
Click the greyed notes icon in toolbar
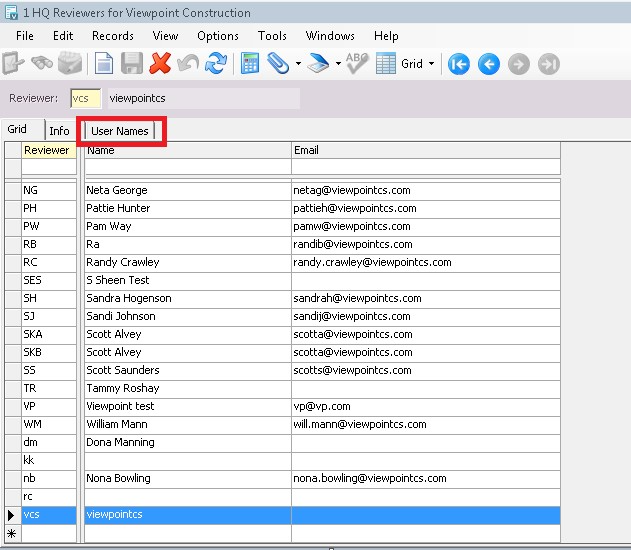[70, 64]
